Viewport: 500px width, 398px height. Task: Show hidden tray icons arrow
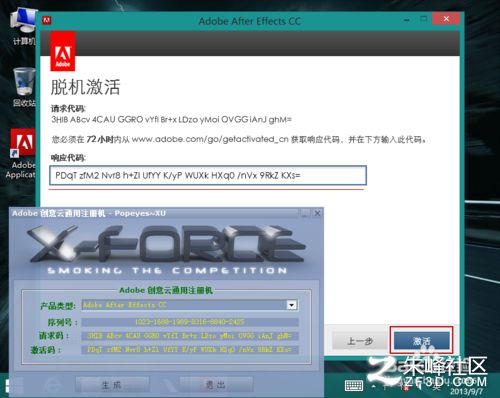[374, 387]
